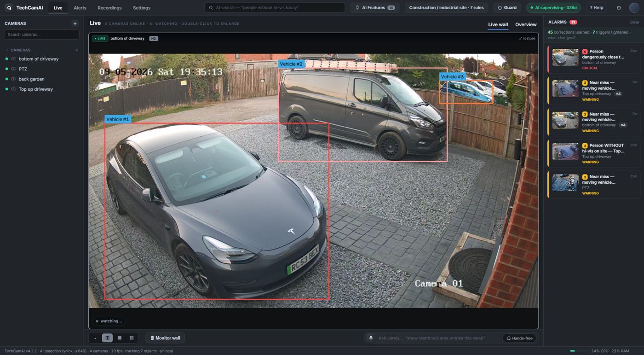Click the camera icon next to PTZ
The width and height of the screenshot is (644, 355).
point(13,69)
